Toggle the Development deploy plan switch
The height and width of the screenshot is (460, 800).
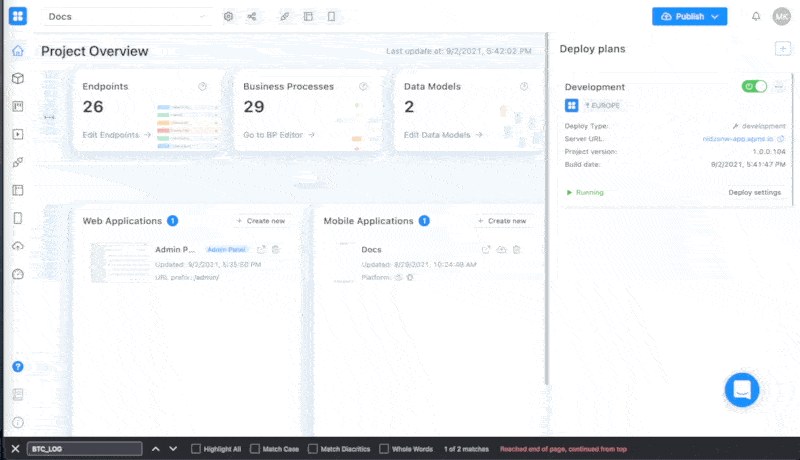(x=754, y=87)
